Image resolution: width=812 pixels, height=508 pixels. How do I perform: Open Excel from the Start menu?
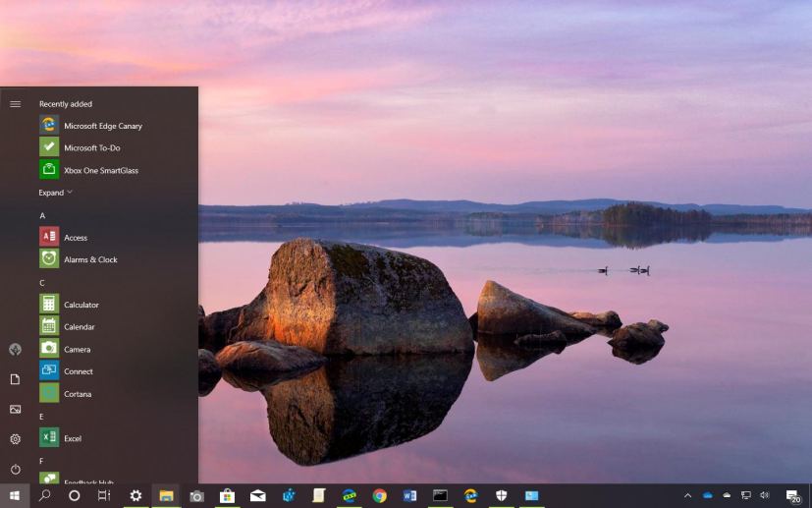[61, 438]
